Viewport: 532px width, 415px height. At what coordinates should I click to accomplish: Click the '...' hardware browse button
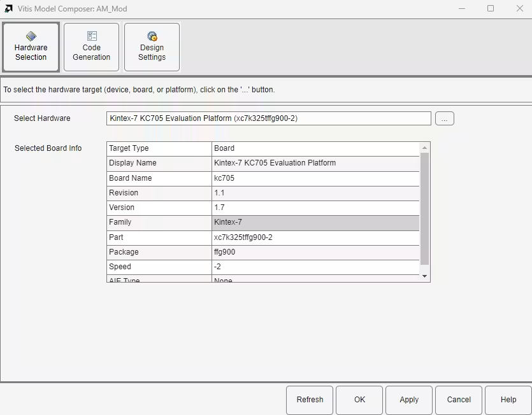point(445,118)
